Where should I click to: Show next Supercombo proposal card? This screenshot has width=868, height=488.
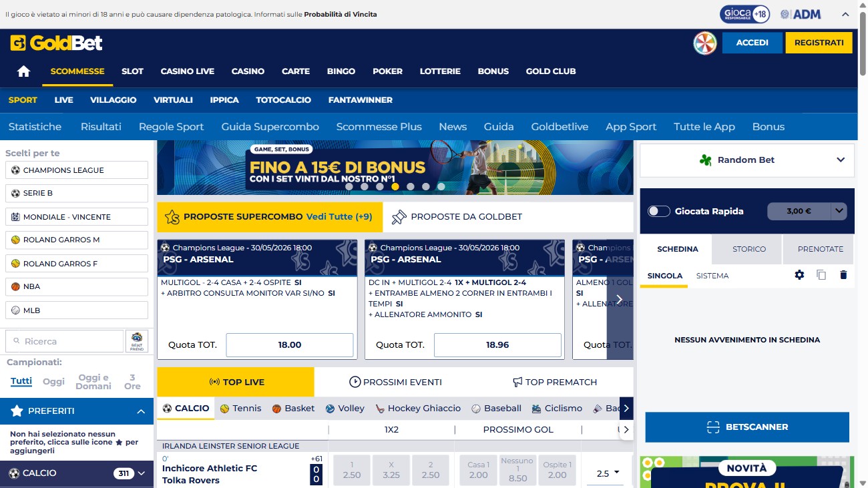tap(620, 299)
